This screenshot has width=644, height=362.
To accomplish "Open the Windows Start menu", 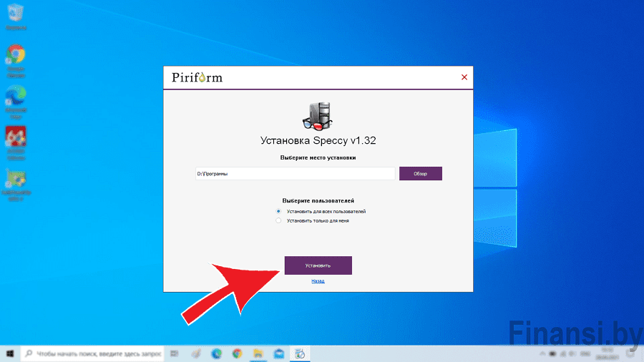I will [10, 353].
